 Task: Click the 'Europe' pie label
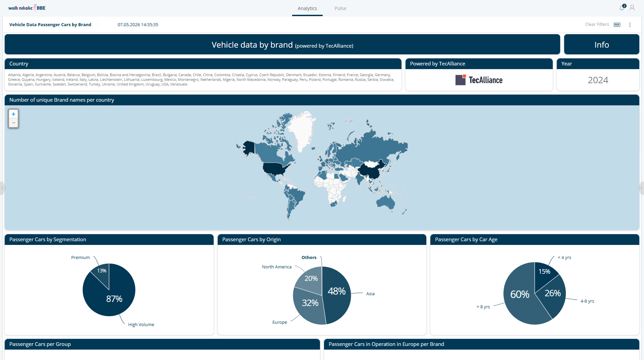[280, 322]
